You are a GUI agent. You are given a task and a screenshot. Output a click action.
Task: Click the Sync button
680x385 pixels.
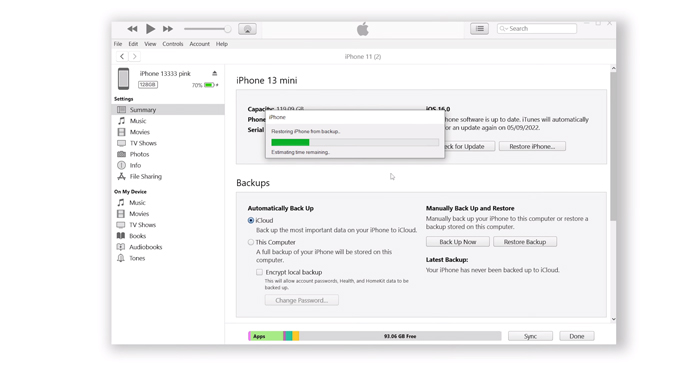[530, 336]
